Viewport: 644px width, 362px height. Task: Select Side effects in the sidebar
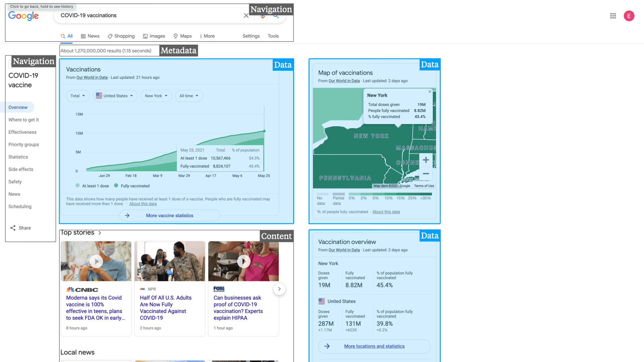[21, 169]
